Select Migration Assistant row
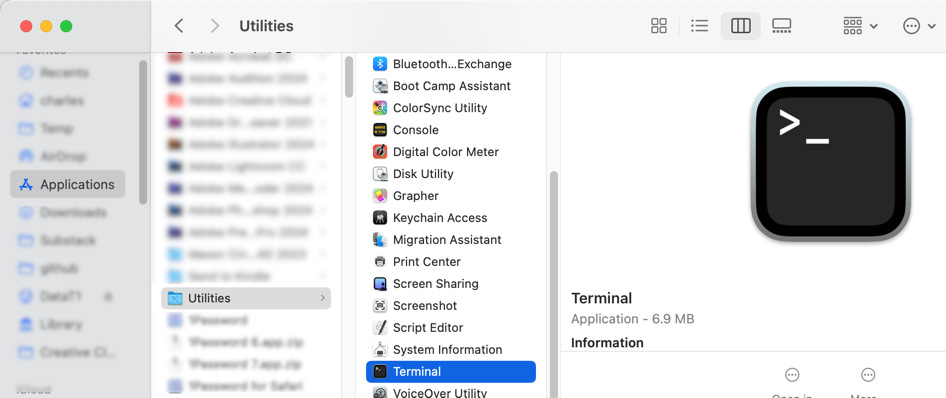This screenshot has width=946, height=398. tap(451, 239)
